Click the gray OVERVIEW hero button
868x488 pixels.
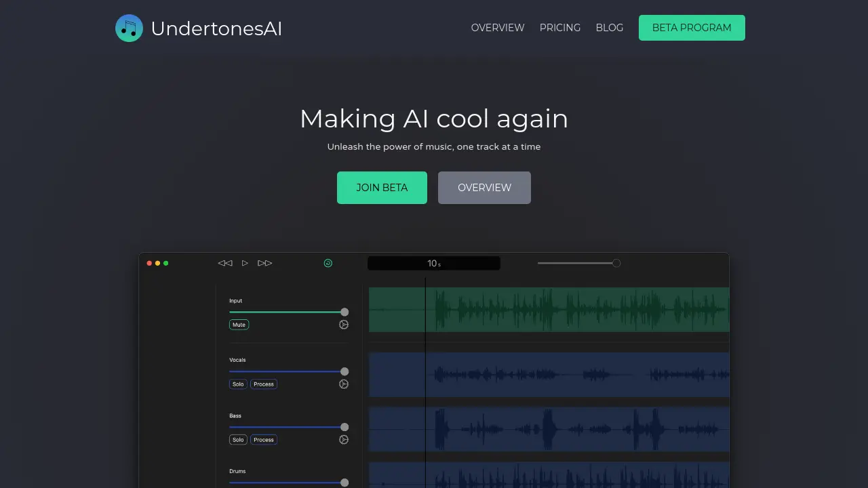(484, 188)
